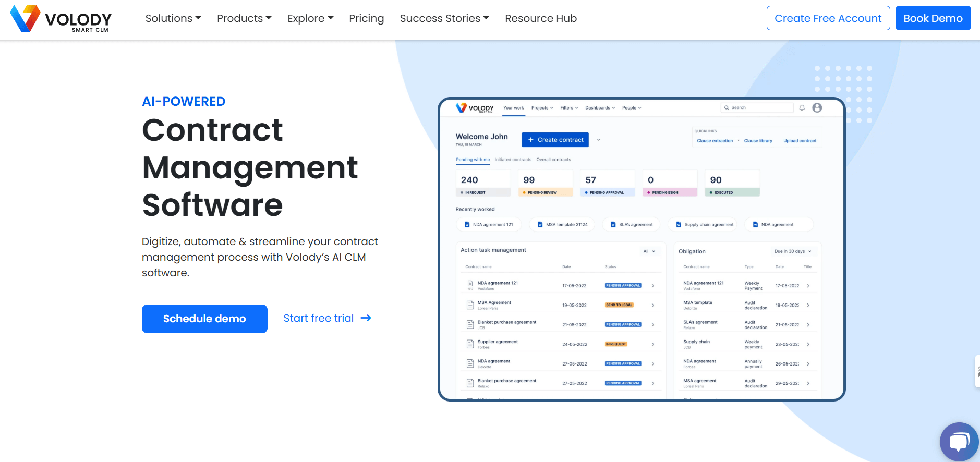Viewport: 980px width, 462px height.
Task: Open People menu in dashboard preview
Action: [632, 108]
